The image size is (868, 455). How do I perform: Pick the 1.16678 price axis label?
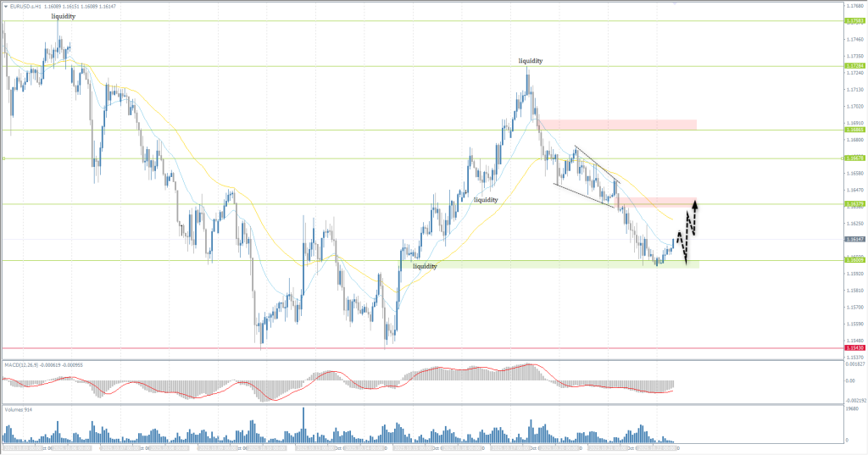(x=854, y=158)
